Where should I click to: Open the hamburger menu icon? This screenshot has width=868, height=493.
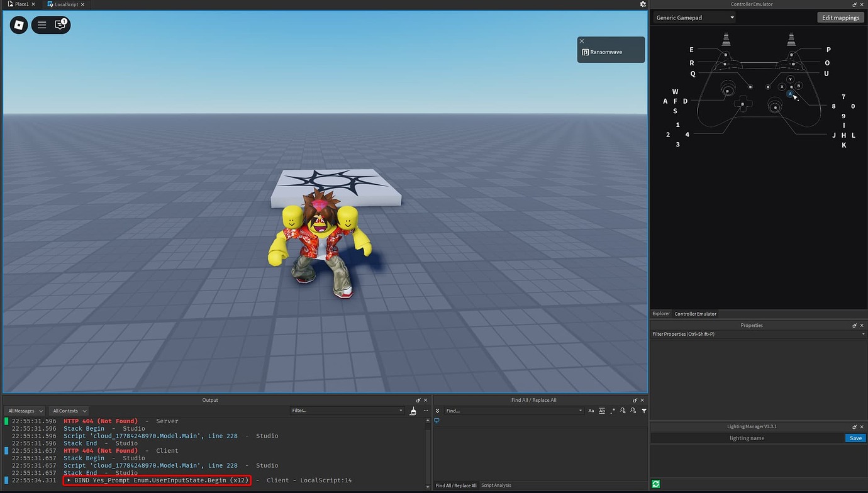click(x=42, y=25)
